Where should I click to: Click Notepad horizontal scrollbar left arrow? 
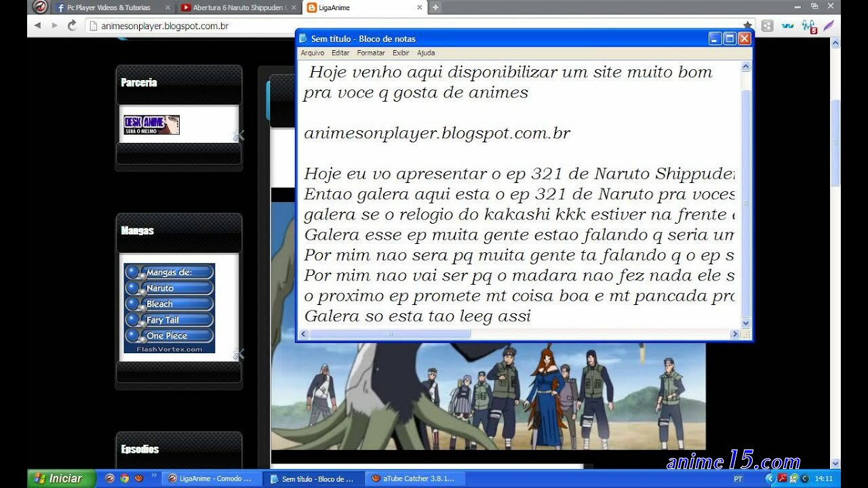click(x=304, y=334)
